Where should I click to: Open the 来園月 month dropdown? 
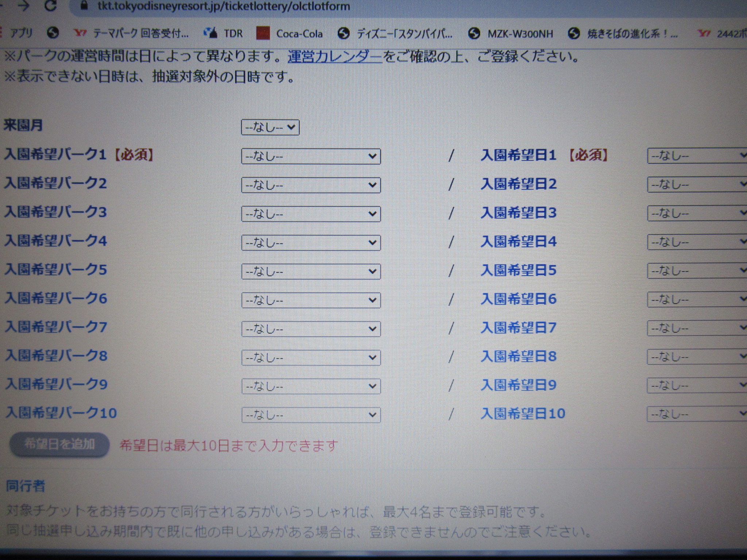tap(270, 128)
